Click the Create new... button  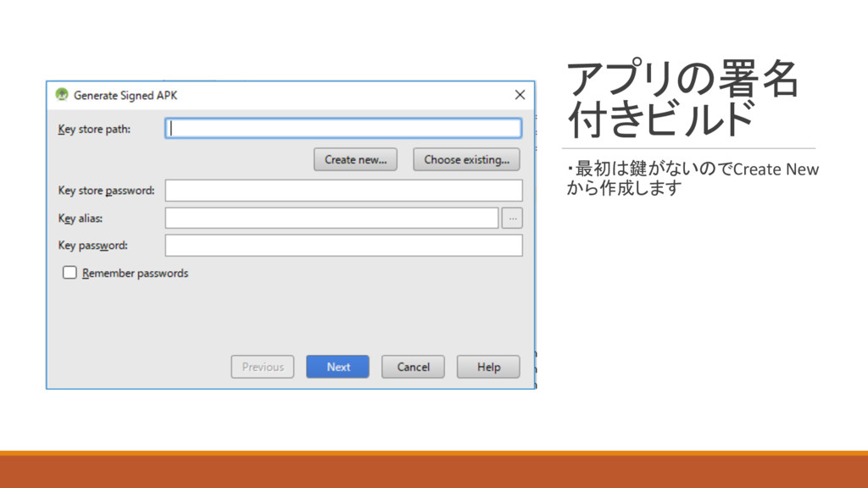pos(355,159)
